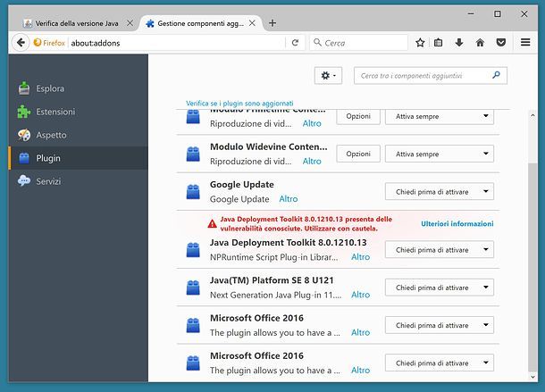This screenshot has width=545, height=392.
Task: Go to the Firefox home page icon
Action: (x=480, y=43)
